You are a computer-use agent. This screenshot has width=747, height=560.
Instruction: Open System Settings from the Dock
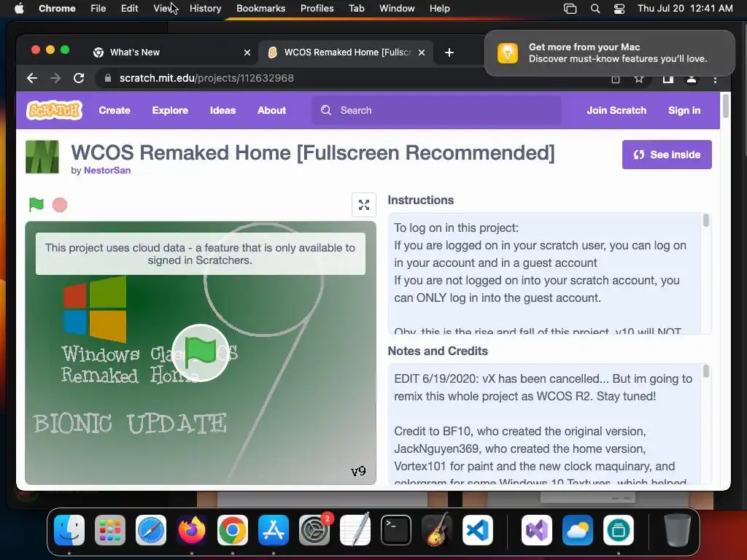[314, 530]
